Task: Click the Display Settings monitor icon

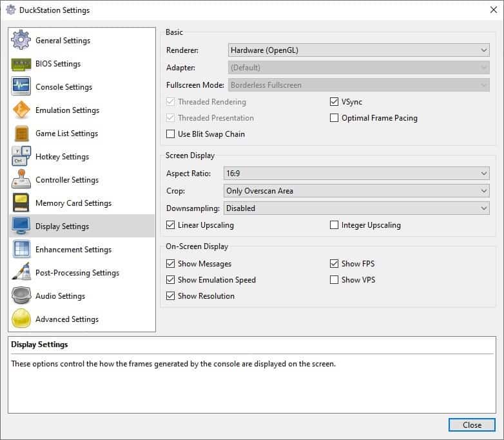Action: point(21,226)
